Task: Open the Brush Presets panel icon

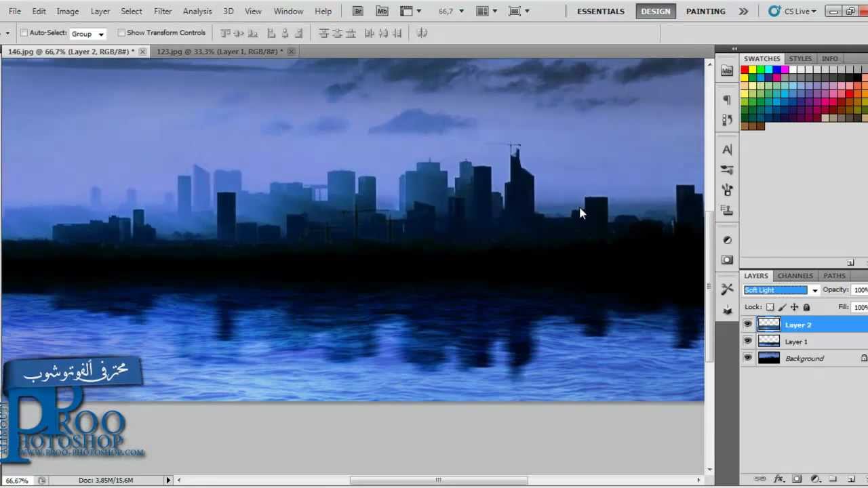Action: point(727,169)
